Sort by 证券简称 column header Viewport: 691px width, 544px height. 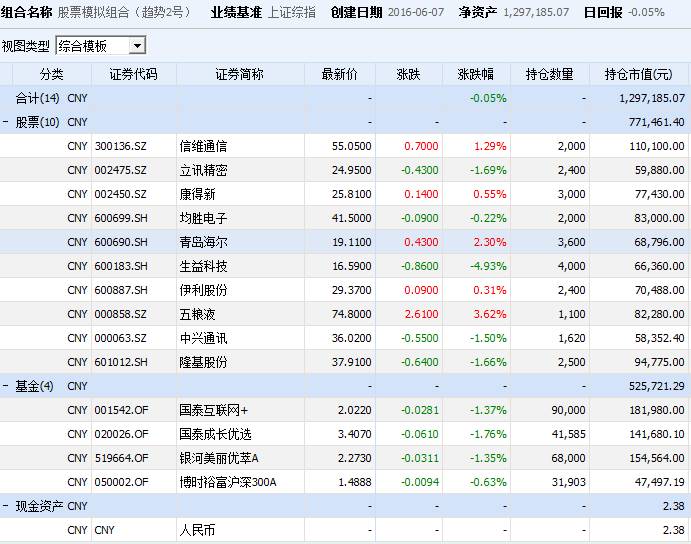[240, 74]
